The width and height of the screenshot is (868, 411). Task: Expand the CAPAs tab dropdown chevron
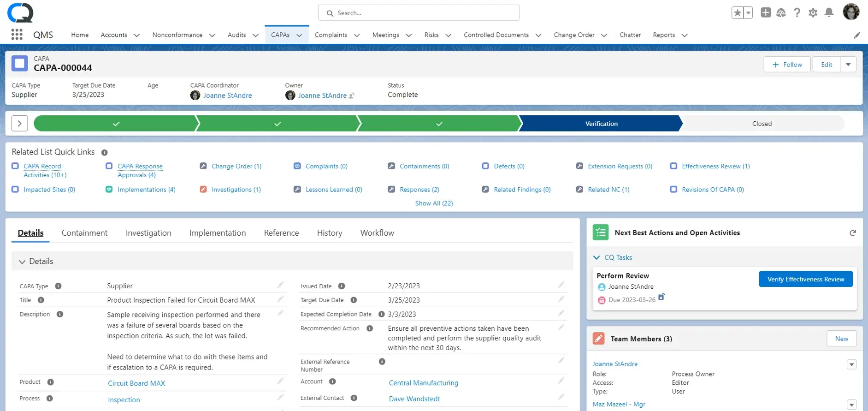[x=299, y=35]
